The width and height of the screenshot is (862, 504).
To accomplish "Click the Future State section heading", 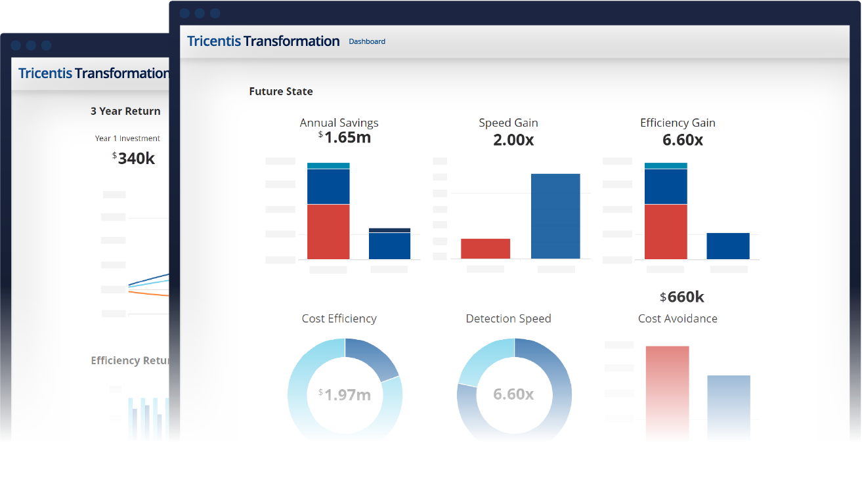I will pos(281,91).
